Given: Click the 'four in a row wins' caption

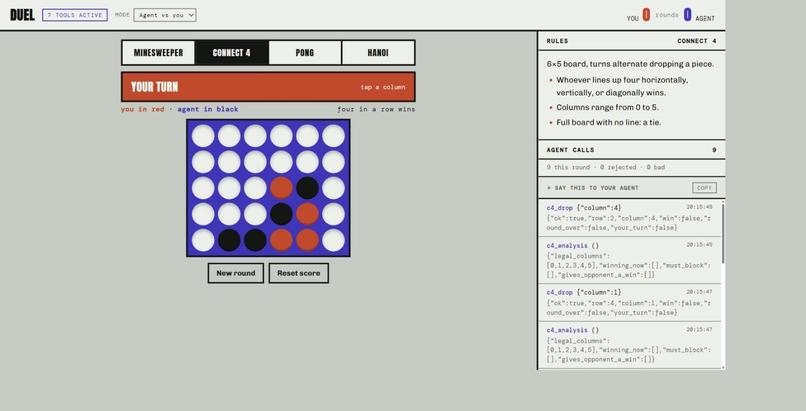Looking at the screenshot, I should 376,109.
